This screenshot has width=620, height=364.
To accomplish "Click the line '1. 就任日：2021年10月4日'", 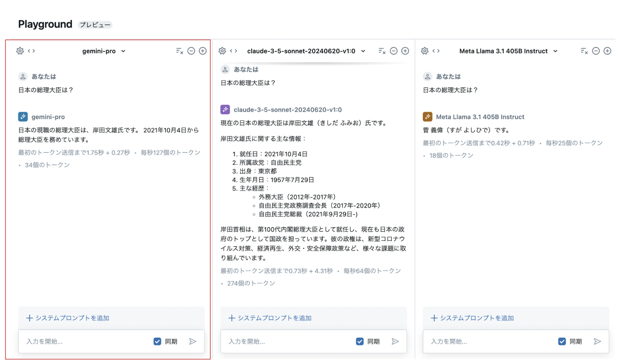I will coord(270,154).
